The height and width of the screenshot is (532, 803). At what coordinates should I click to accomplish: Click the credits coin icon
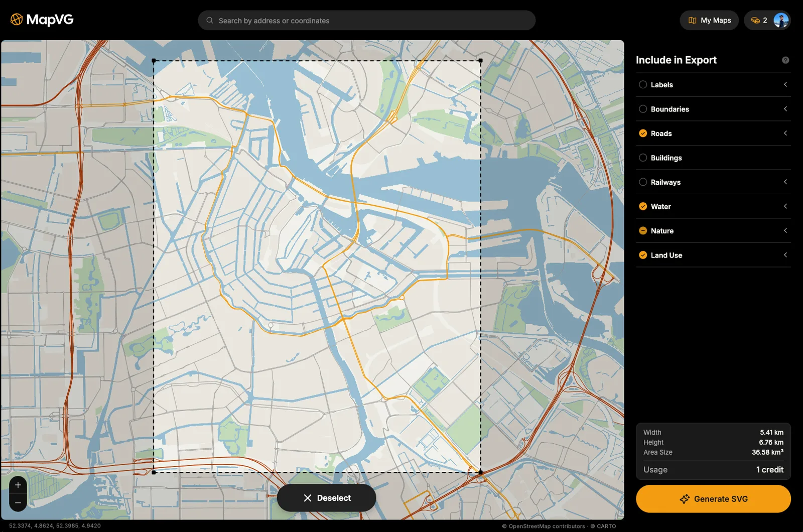(x=755, y=21)
